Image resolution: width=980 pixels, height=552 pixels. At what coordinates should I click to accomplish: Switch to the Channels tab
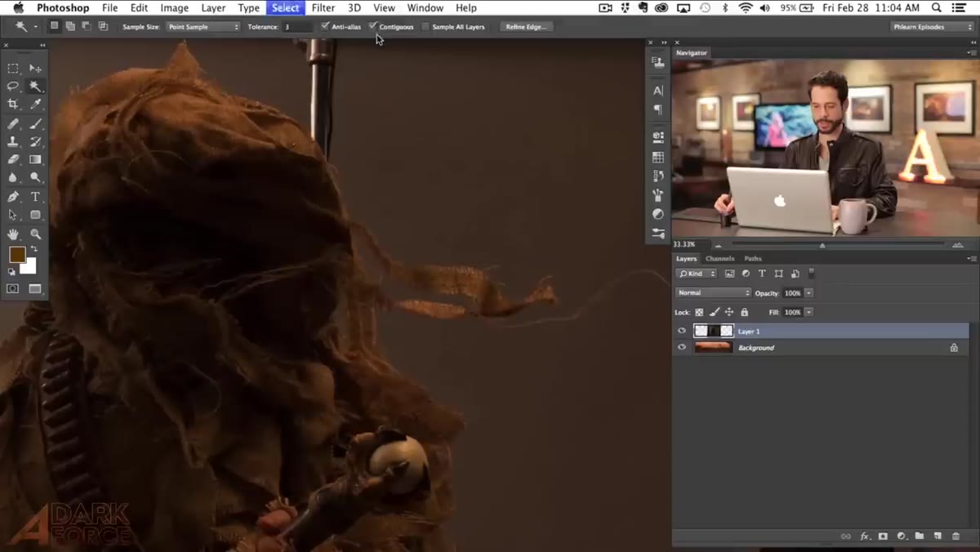[x=719, y=258]
